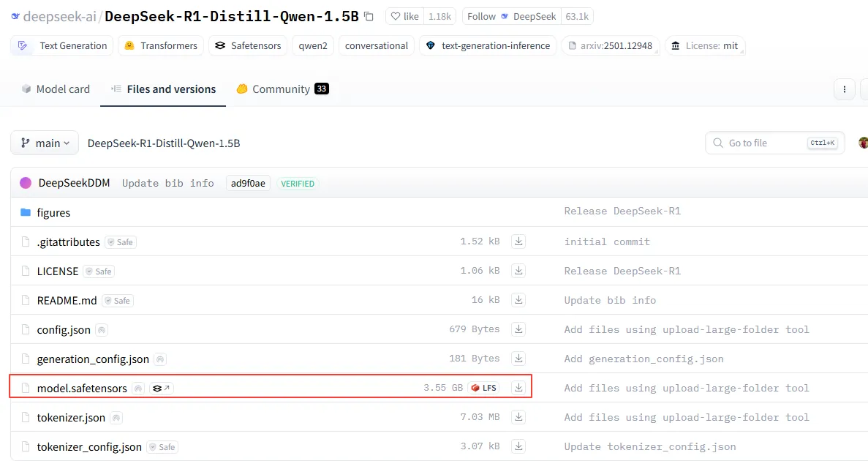Image resolution: width=868 pixels, height=461 pixels.
Task: Open the 1.18k likes count
Action: click(x=439, y=17)
